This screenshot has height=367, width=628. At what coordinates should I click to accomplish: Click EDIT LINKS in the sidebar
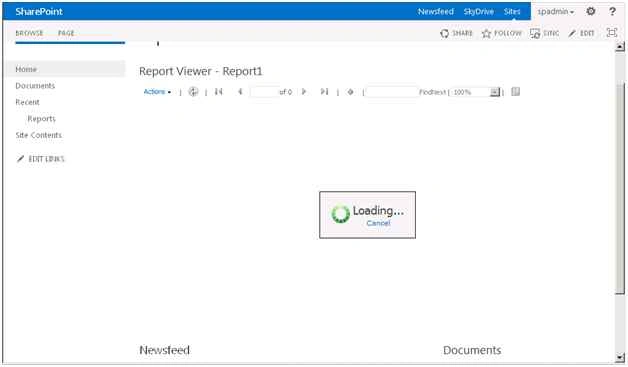coord(40,159)
